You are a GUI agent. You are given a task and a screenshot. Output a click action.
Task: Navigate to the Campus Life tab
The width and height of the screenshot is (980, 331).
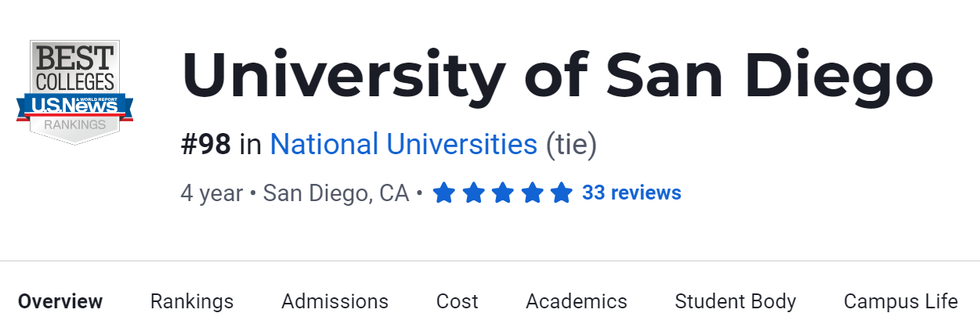click(x=900, y=301)
